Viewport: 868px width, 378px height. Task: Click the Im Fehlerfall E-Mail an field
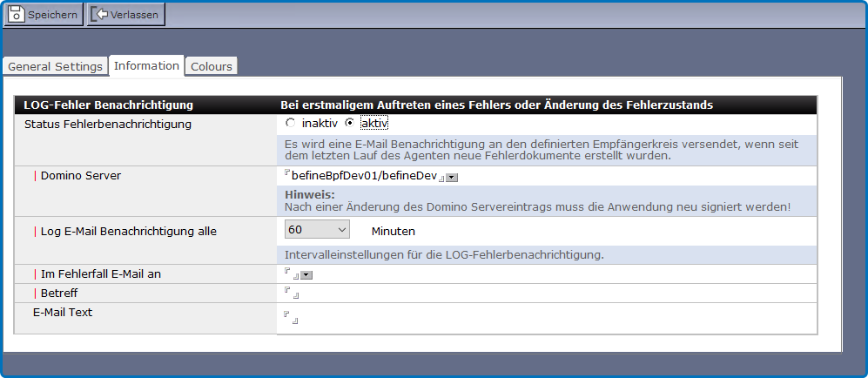tap(290, 274)
